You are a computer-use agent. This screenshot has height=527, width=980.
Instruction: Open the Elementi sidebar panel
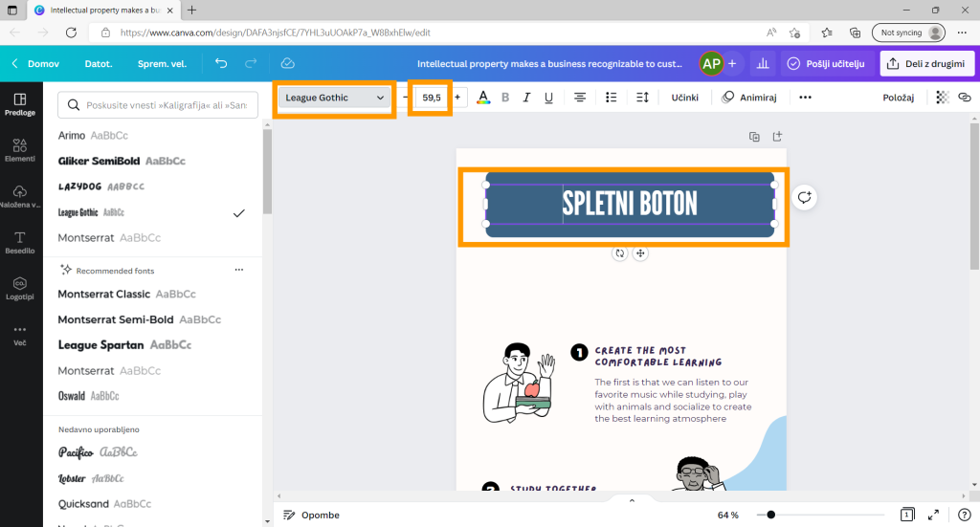pyautogui.click(x=20, y=150)
